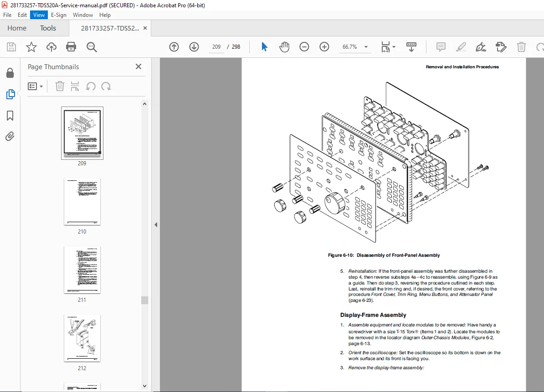This screenshot has width=544, height=392.
Task: Open the View menu
Action: point(39,15)
